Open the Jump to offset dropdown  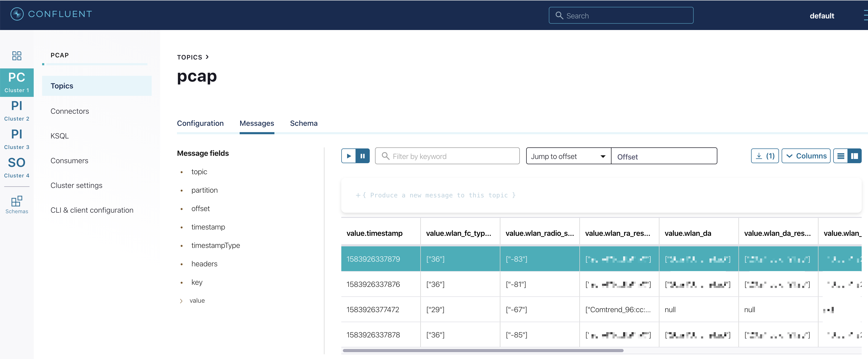click(568, 156)
